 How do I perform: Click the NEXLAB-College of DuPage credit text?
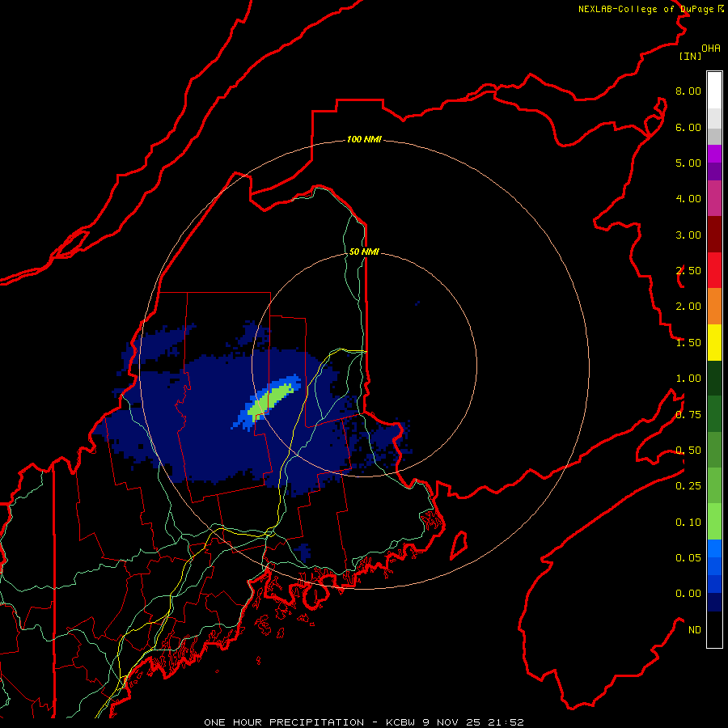(x=650, y=9)
